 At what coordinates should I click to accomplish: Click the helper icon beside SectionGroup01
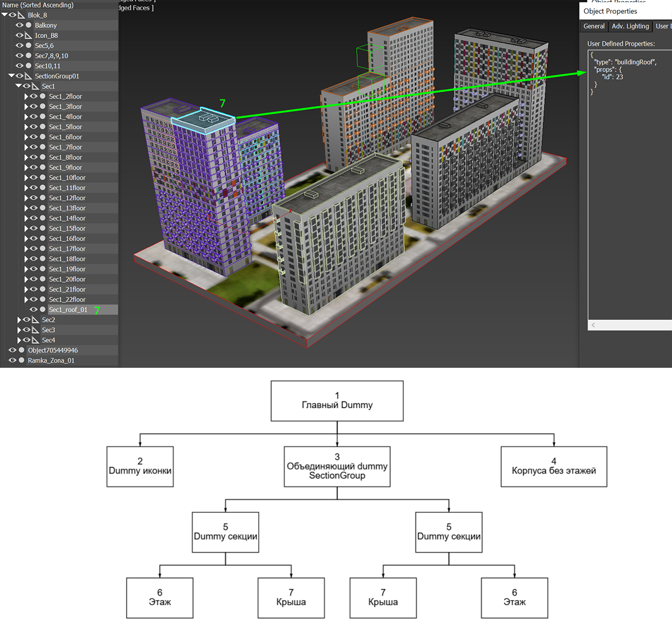(28, 76)
